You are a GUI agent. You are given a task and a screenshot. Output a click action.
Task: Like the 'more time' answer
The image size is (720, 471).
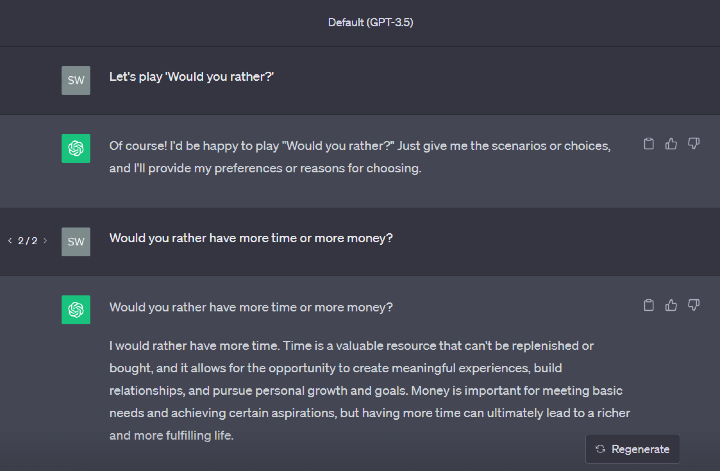click(x=671, y=305)
